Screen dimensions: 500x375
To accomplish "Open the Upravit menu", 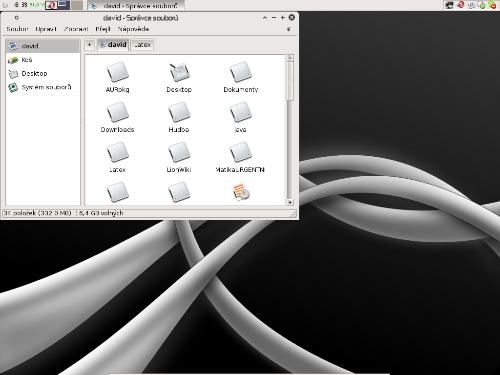I will [46, 29].
